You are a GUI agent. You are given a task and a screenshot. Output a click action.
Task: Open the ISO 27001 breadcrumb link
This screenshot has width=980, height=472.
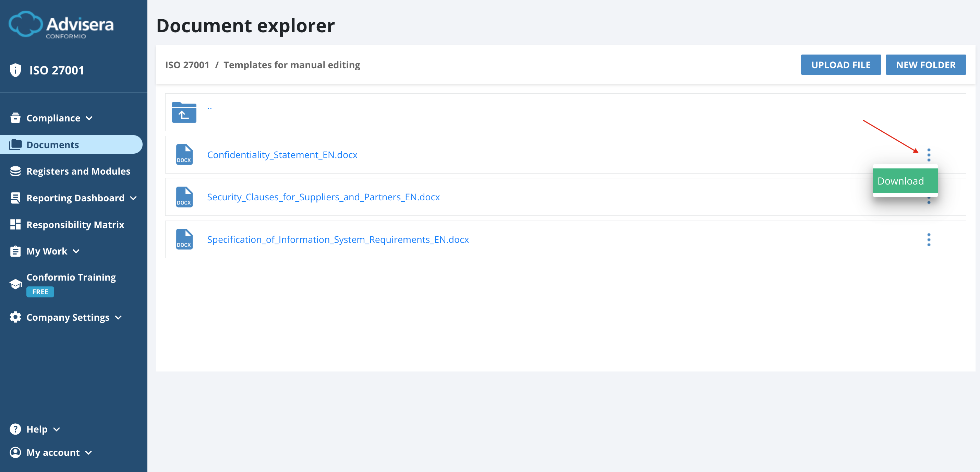coord(187,65)
